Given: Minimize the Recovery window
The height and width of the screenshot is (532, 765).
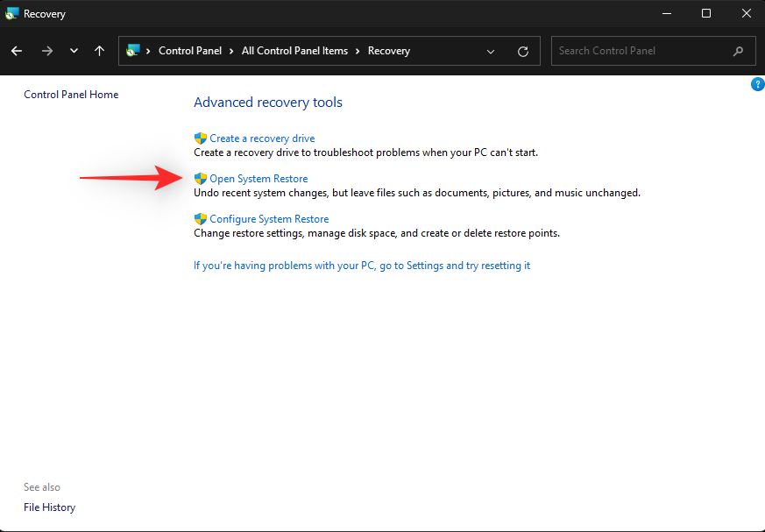Looking at the screenshot, I should (667, 13).
